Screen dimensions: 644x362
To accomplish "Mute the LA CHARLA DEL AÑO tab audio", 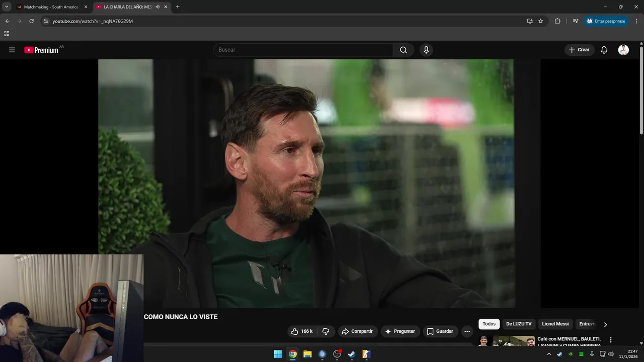I will point(157,7).
